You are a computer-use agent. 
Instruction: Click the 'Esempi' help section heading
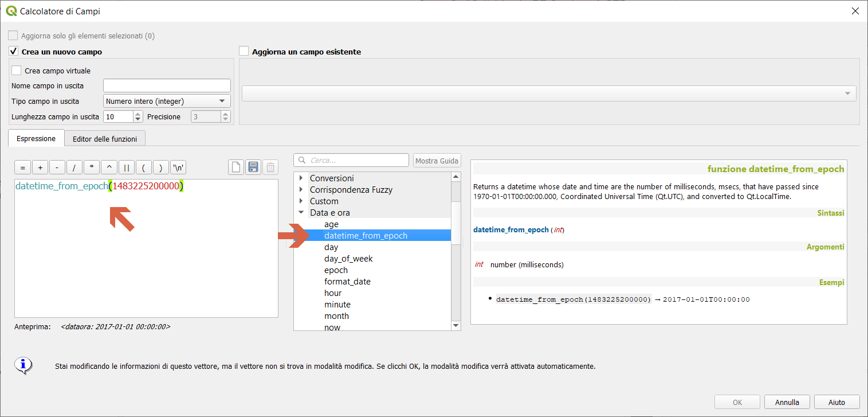[x=831, y=282]
